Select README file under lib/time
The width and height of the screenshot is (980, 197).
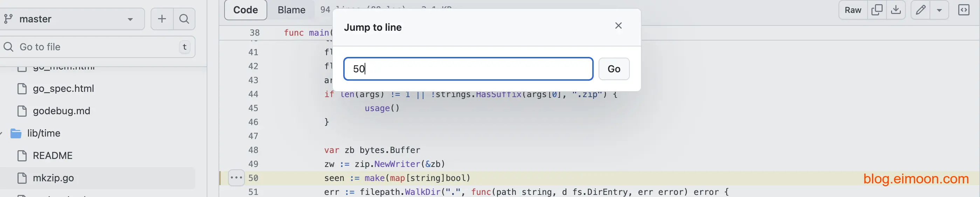click(x=53, y=156)
